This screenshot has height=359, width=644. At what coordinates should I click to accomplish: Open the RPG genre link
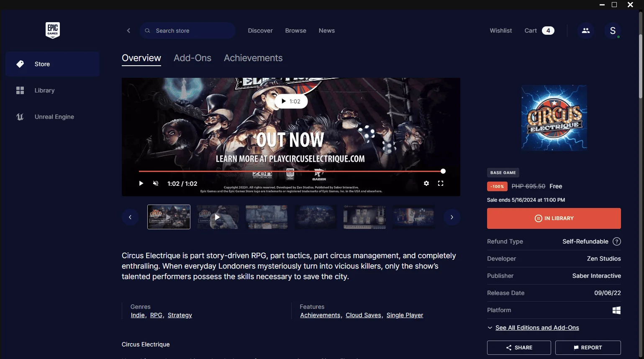click(x=156, y=315)
